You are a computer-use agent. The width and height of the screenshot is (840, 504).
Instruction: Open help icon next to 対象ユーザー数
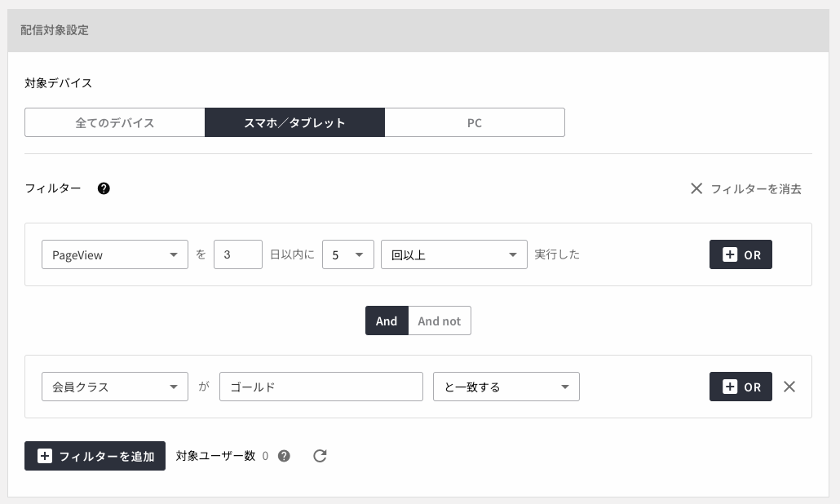point(284,456)
